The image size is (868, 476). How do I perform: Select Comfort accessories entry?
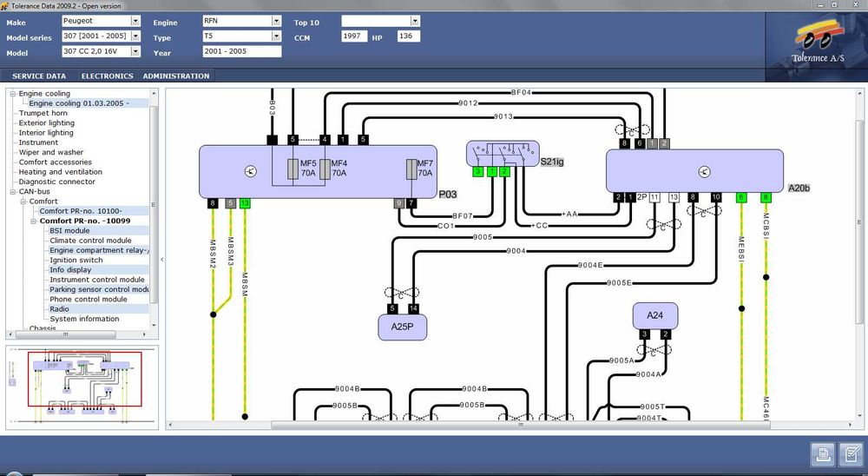tap(56, 162)
